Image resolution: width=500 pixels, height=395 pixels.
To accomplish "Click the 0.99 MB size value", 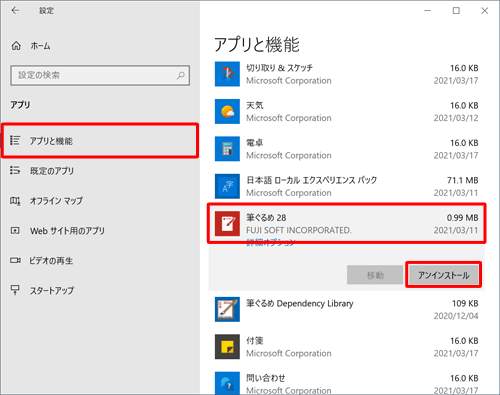I will pos(462,218).
